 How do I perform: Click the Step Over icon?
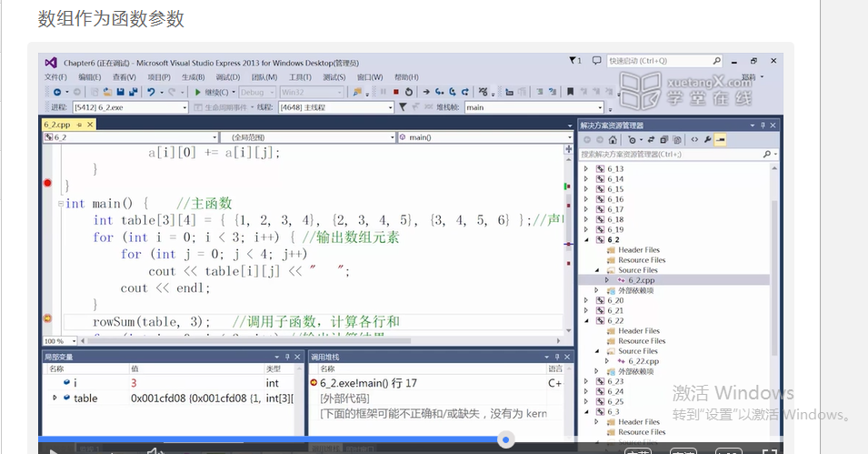[453, 92]
